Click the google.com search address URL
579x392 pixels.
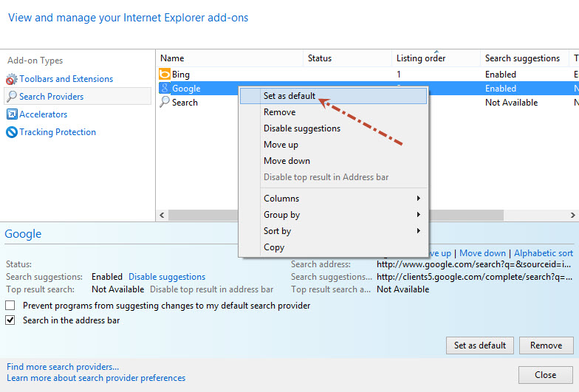[x=474, y=264]
